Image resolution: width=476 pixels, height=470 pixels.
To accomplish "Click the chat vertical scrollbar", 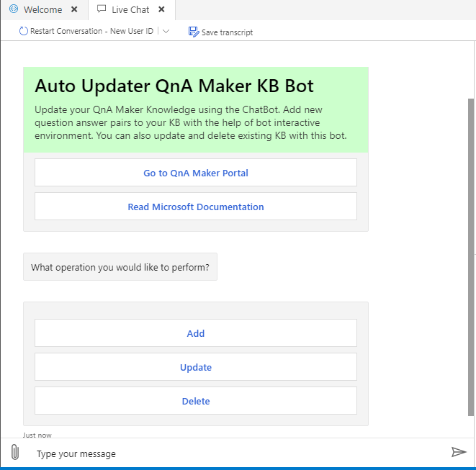I will (471, 257).
